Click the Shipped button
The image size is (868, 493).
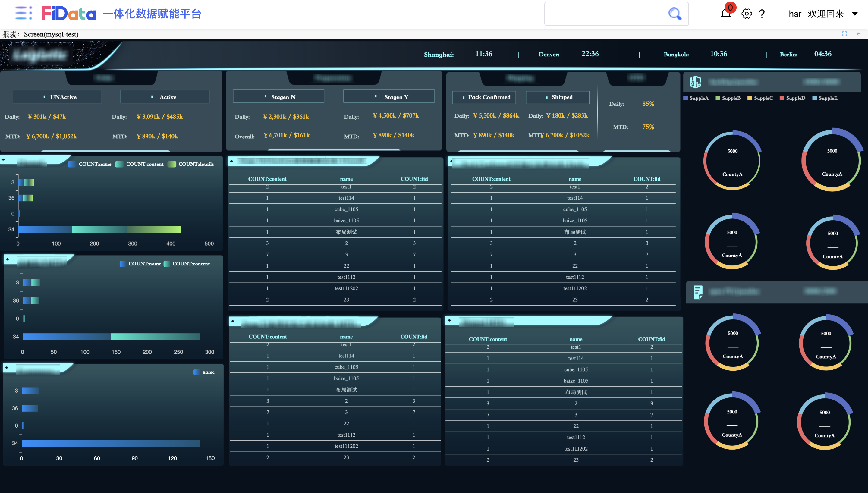557,97
